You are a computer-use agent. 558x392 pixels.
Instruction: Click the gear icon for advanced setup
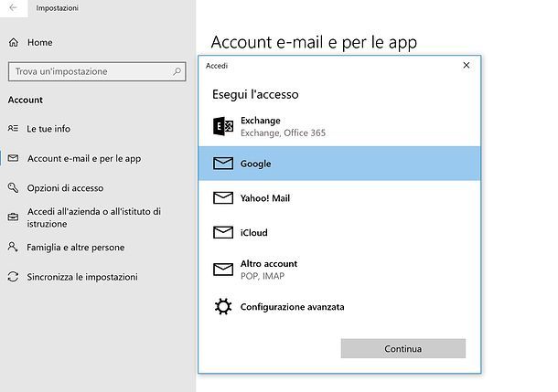(x=223, y=306)
